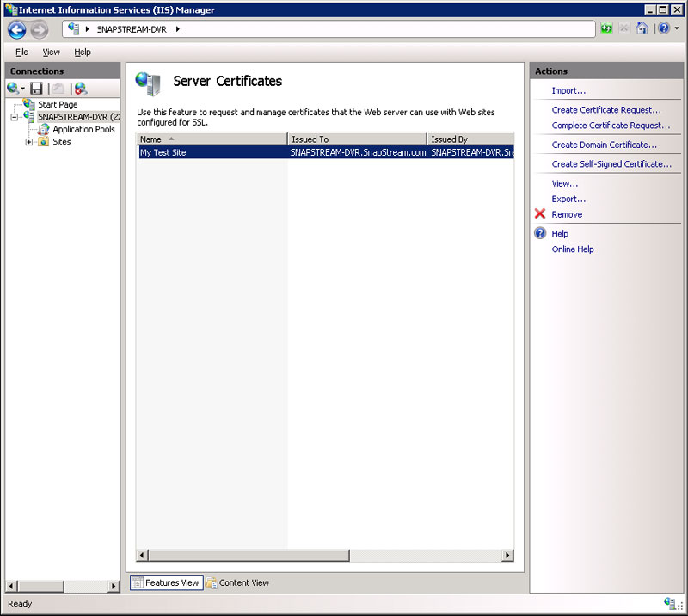Open the Help menu
The height and width of the screenshot is (616, 688).
(82, 52)
